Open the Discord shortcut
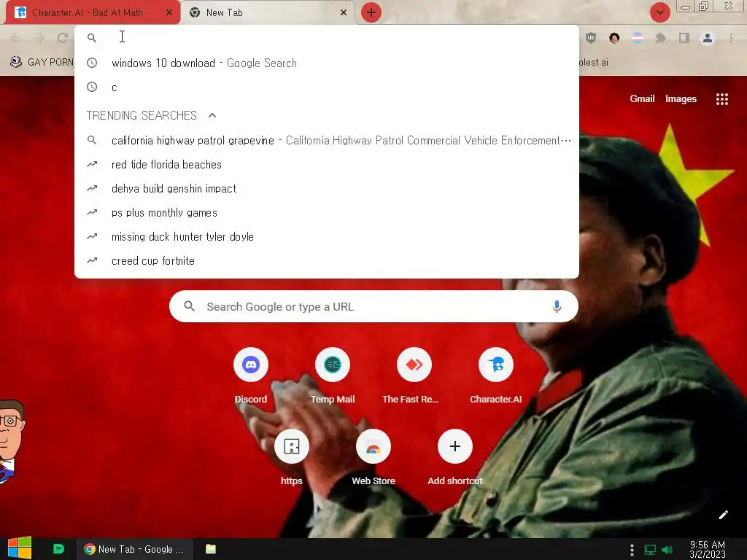Image resolution: width=747 pixels, height=560 pixels. tap(251, 374)
